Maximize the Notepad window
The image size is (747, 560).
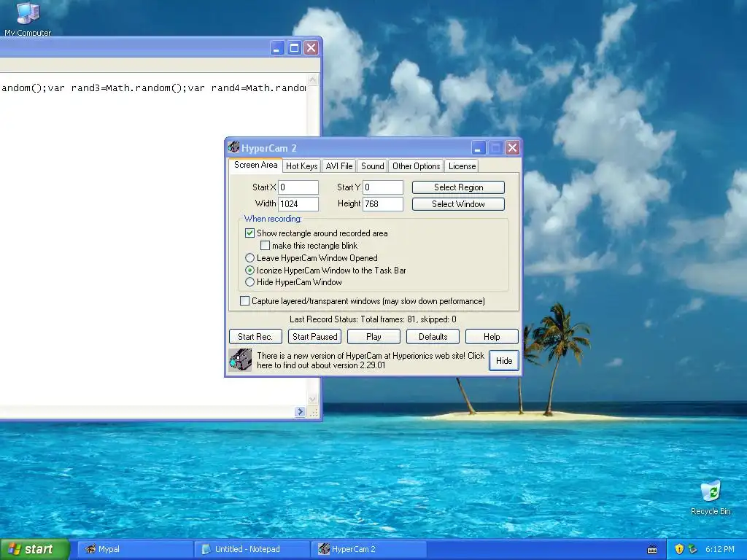pyautogui.click(x=295, y=47)
